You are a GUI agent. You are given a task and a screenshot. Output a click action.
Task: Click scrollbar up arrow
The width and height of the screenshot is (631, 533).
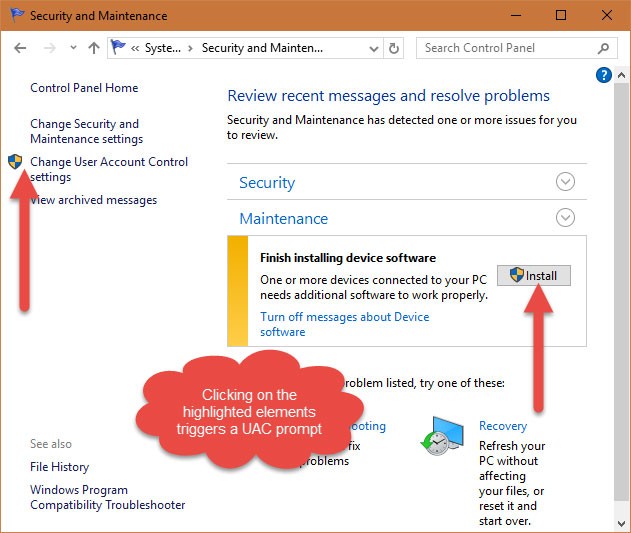click(622, 75)
